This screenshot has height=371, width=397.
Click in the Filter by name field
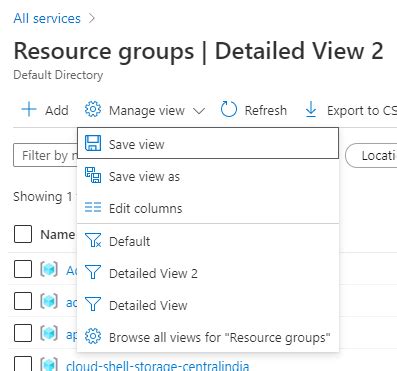click(45, 155)
